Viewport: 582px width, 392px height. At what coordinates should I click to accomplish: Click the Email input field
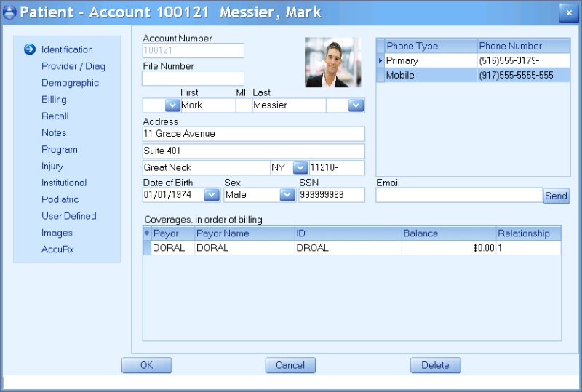[x=459, y=195]
